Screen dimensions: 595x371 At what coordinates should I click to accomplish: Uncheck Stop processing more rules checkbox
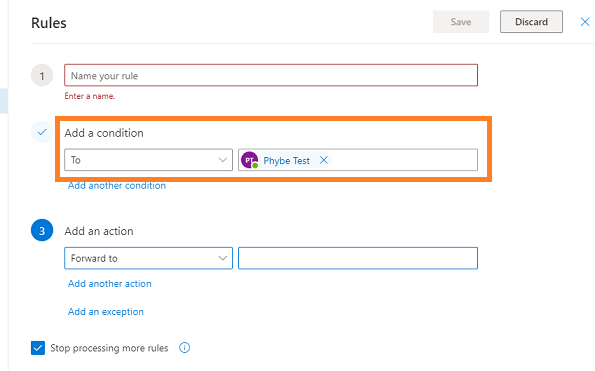(38, 348)
